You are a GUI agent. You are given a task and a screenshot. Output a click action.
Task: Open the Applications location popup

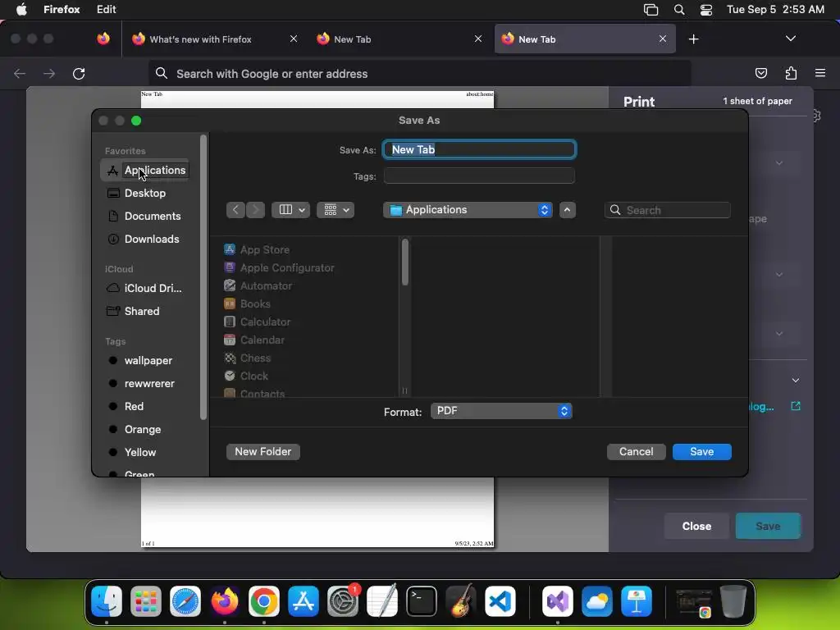pyautogui.click(x=468, y=210)
